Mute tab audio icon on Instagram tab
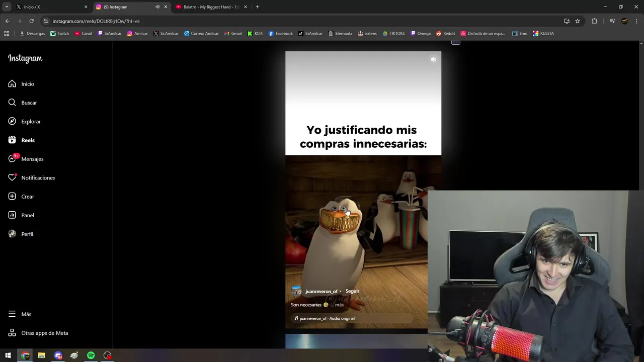Viewport: 644px width, 362px height. tap(157, 7)
